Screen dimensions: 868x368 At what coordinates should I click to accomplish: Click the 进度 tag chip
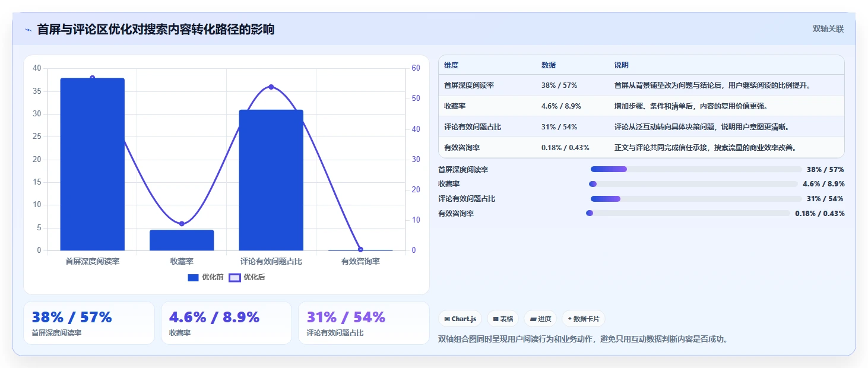[x=540, y=319]
